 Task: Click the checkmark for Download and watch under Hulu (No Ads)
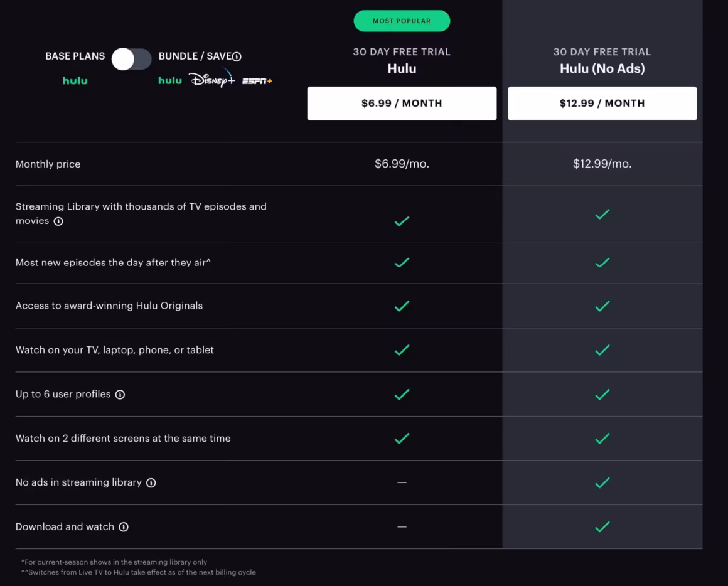click(602, 526)
